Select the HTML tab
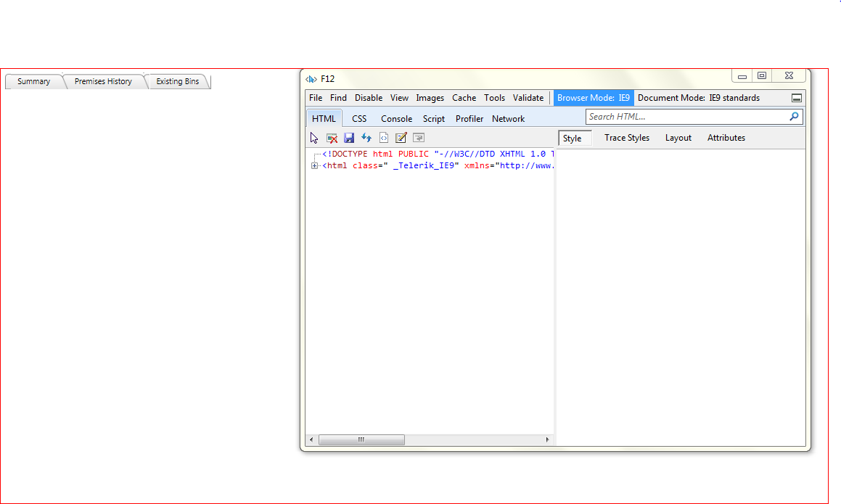 coord(324,118)
